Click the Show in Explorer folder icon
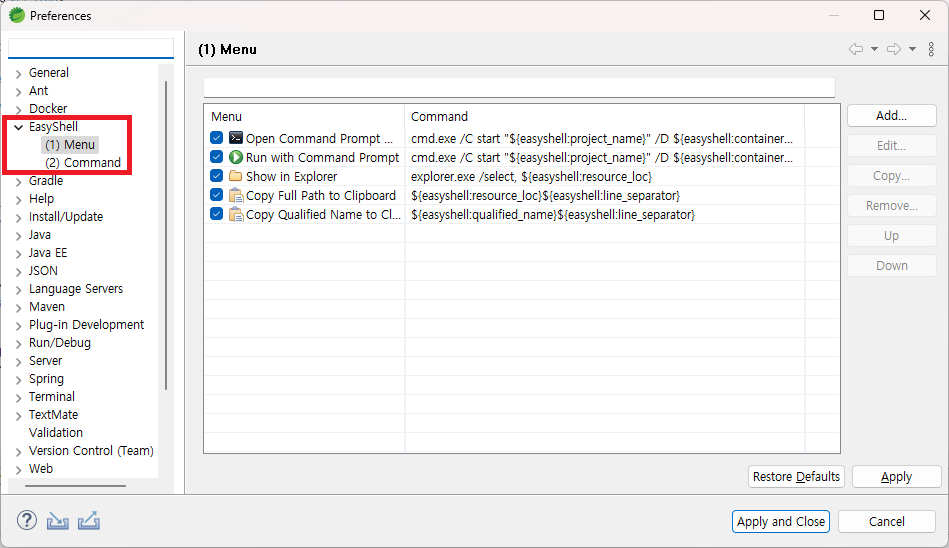Screen dimensions: 949x548 tap(236, 176)
